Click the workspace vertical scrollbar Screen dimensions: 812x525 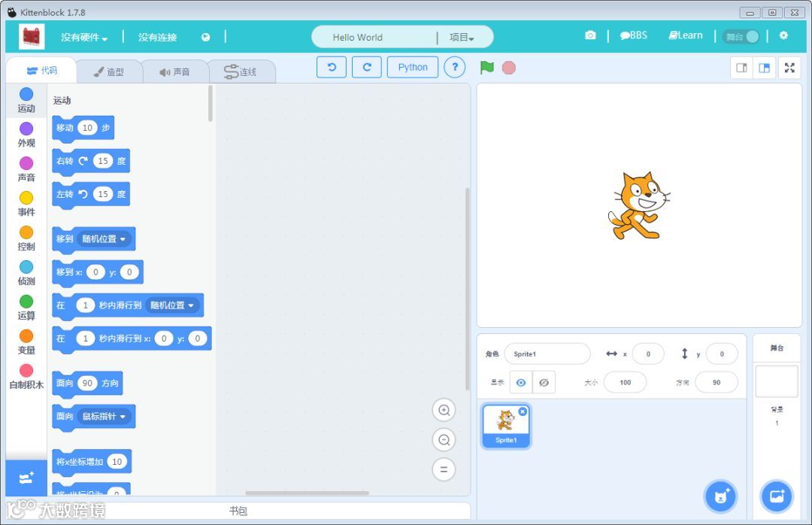click(467, 289)
